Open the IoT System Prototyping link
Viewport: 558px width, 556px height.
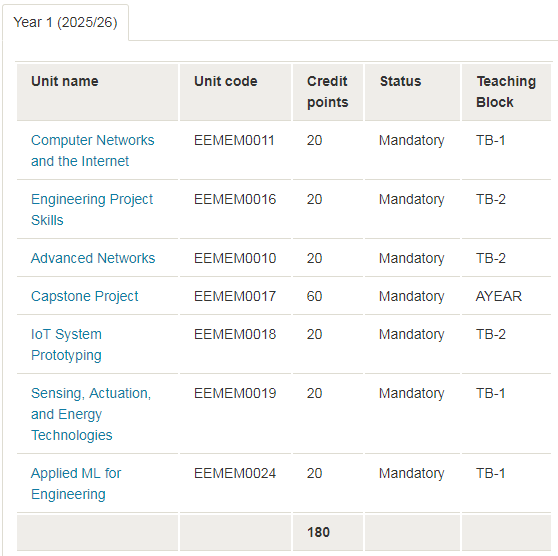(66, 345)
